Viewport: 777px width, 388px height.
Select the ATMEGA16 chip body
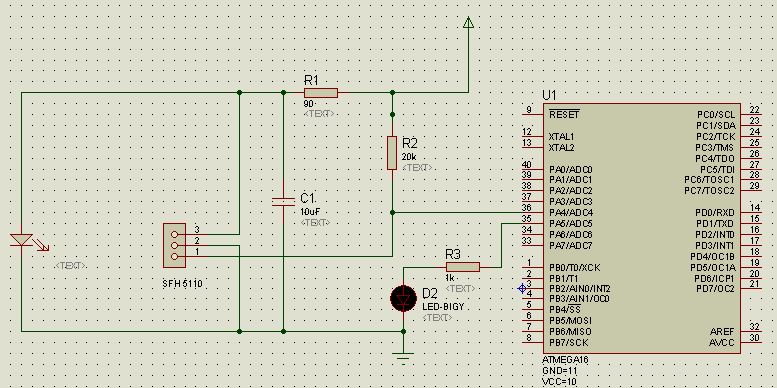(642, 228)
